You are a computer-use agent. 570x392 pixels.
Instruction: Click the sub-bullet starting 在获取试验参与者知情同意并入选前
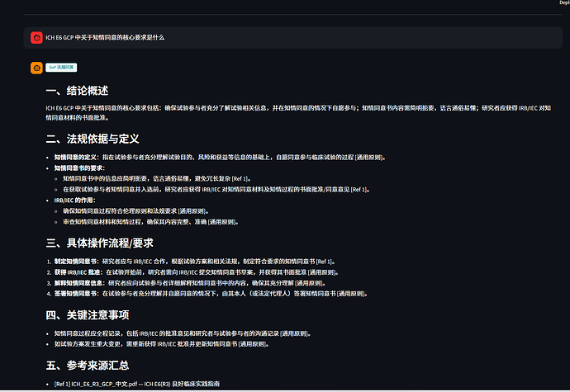(x=216, y=190)
